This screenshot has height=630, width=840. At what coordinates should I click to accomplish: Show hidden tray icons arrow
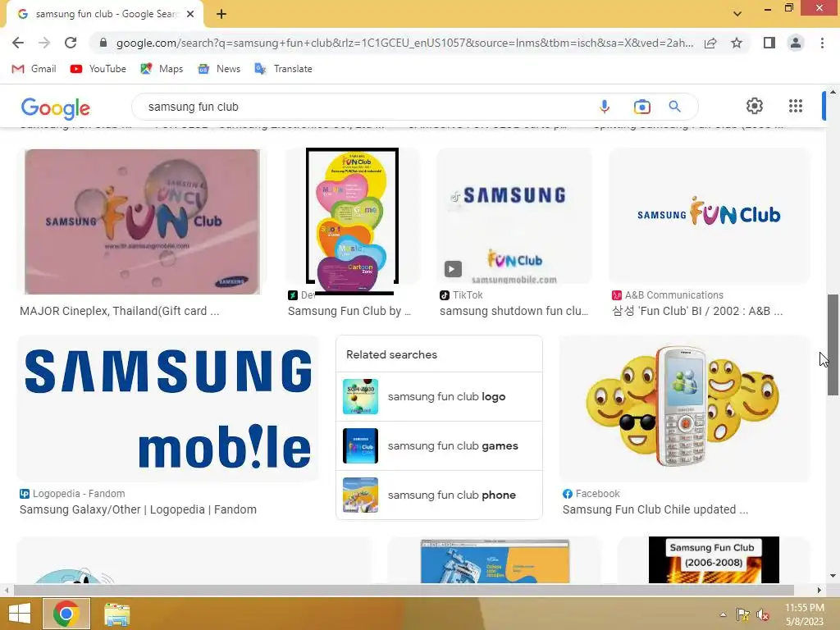click(723, 614)
